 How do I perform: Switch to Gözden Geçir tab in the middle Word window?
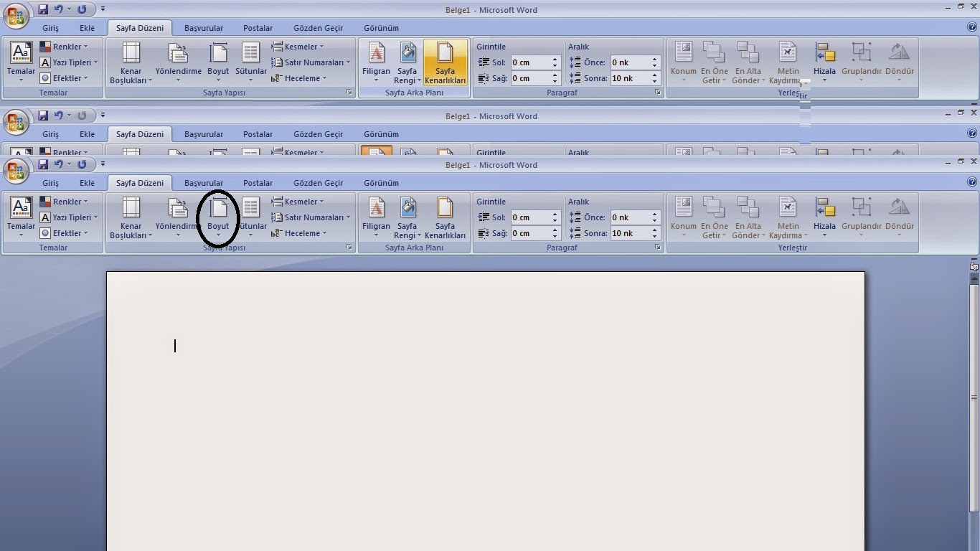[319, 134]
